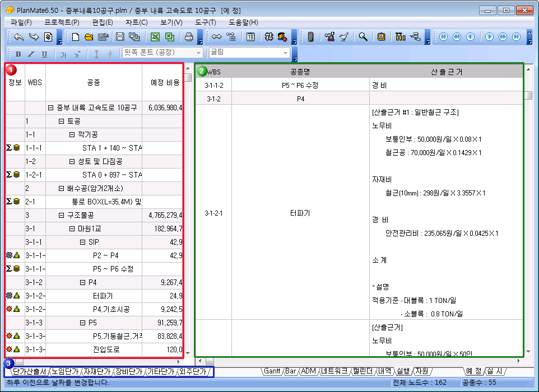Collapse the 구조물공 tree node

click(62, 216)
